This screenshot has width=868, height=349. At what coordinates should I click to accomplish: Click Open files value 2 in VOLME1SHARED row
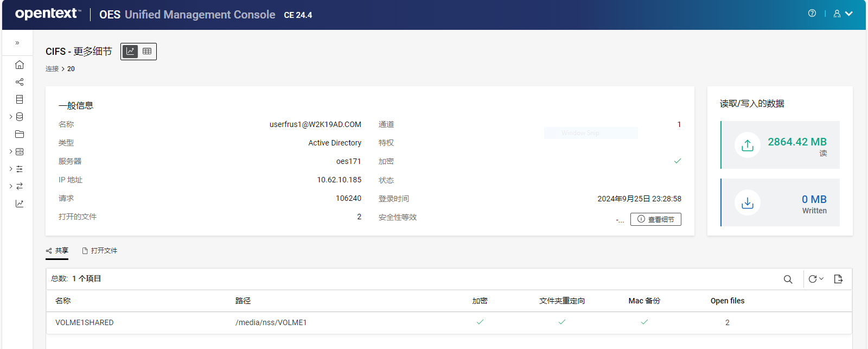tap(727, 322)
